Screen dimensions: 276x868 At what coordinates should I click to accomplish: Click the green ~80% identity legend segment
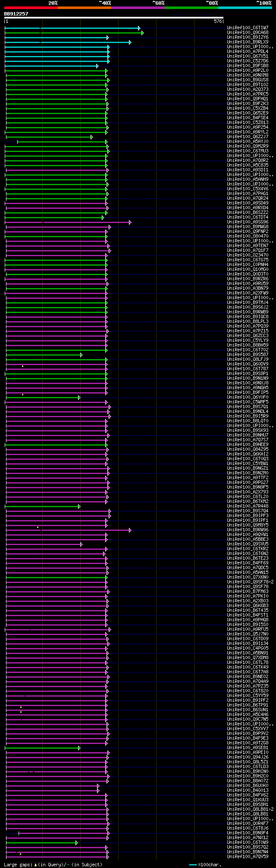(x=191, y=8)
